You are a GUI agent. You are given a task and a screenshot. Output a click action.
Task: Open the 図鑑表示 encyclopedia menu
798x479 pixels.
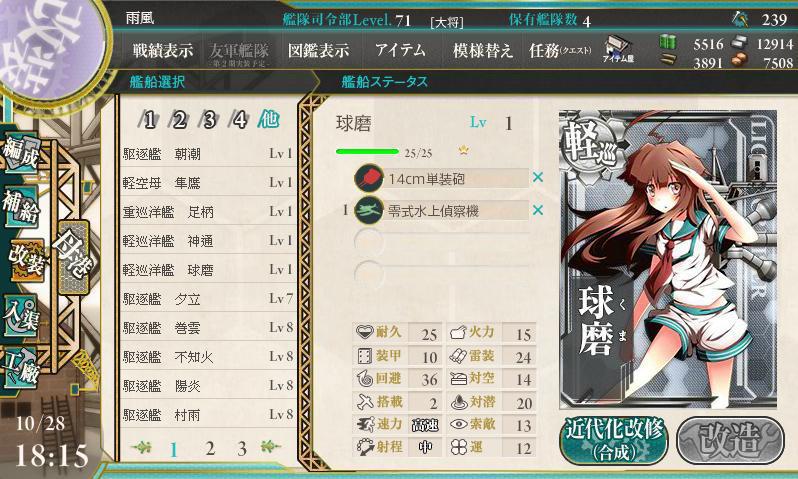(319, 50)
